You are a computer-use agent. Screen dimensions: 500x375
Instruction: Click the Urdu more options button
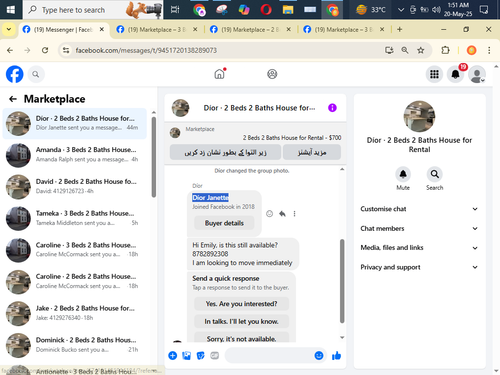coord(312,152)
